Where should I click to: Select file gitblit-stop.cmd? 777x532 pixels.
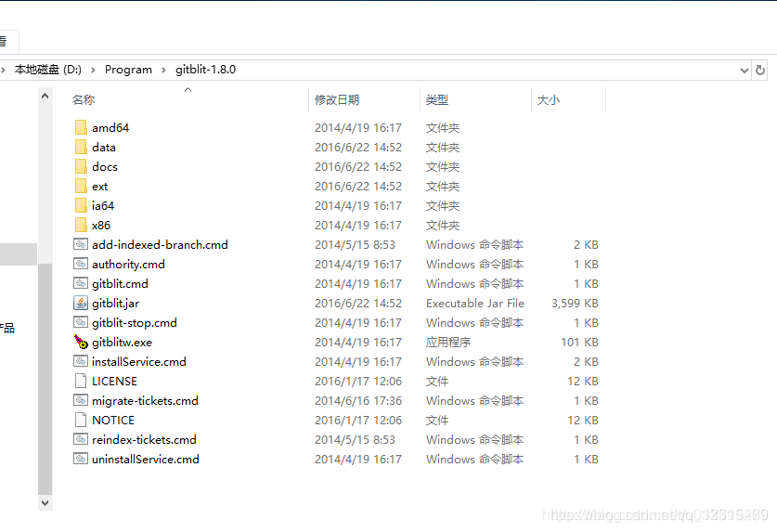point(135,322)
